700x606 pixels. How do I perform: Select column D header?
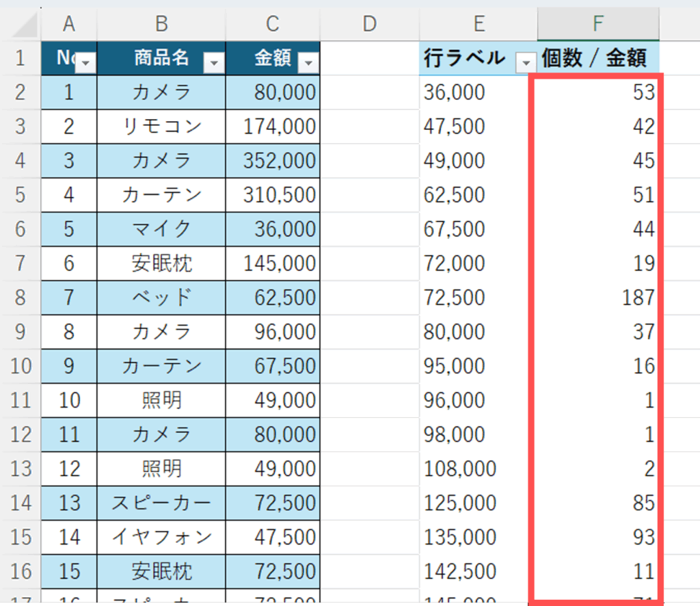369,24
